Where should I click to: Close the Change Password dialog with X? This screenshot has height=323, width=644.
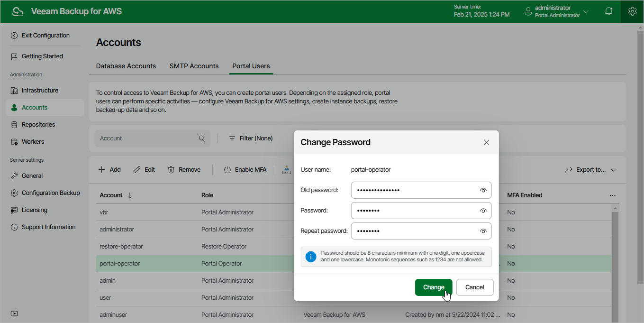click(486, 142)
